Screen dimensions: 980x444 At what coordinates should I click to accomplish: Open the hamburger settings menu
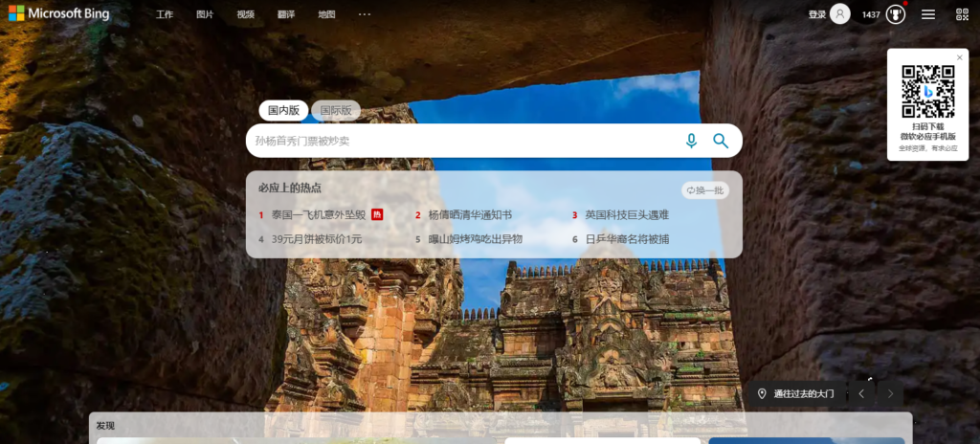pos(928,14)
